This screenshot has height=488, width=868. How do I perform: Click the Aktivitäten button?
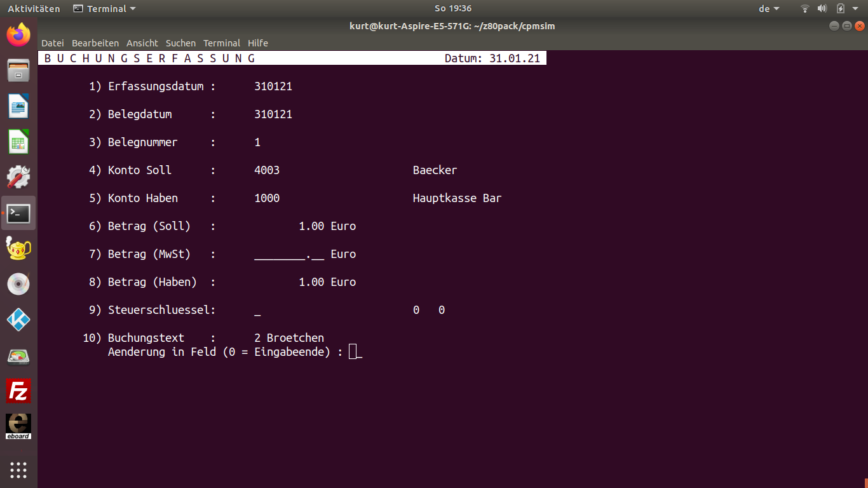(x=34, y=8)
